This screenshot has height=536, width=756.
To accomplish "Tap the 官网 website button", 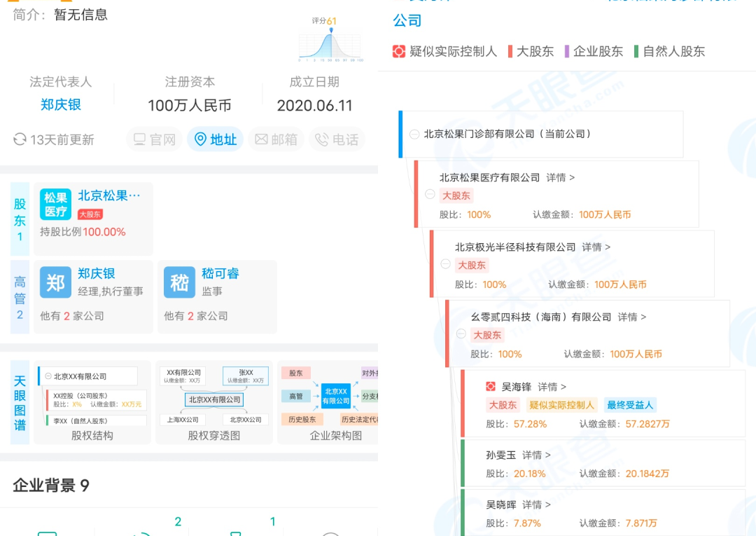I will pyautogui.click(x=155, y=139).
